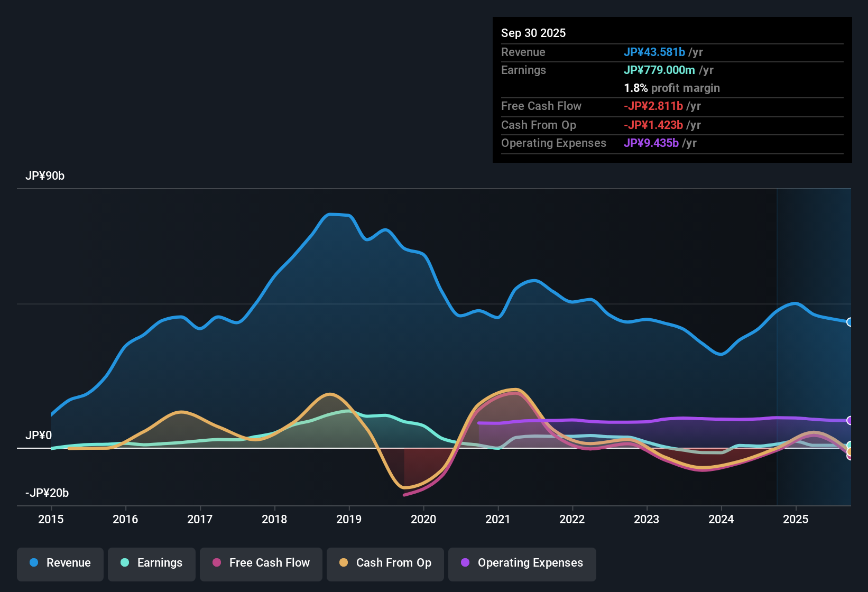The width and height of the screenshot is (868, 592).
Task: Click the purple Operating Expenses legend dot
Action: (x=464, y=563)
